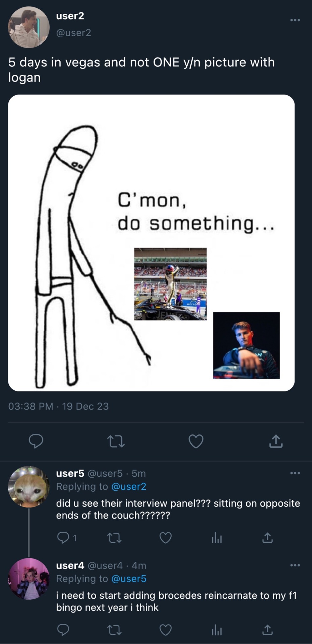312x644 pixels.
Task: View analytics for user5's reply
Action: [216, 538]
